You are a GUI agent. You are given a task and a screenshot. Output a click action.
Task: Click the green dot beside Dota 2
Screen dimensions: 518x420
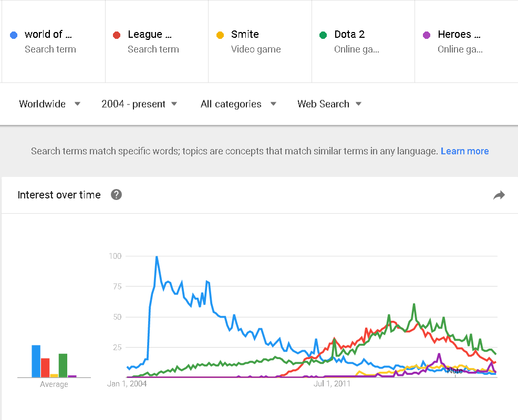point(323,35)
